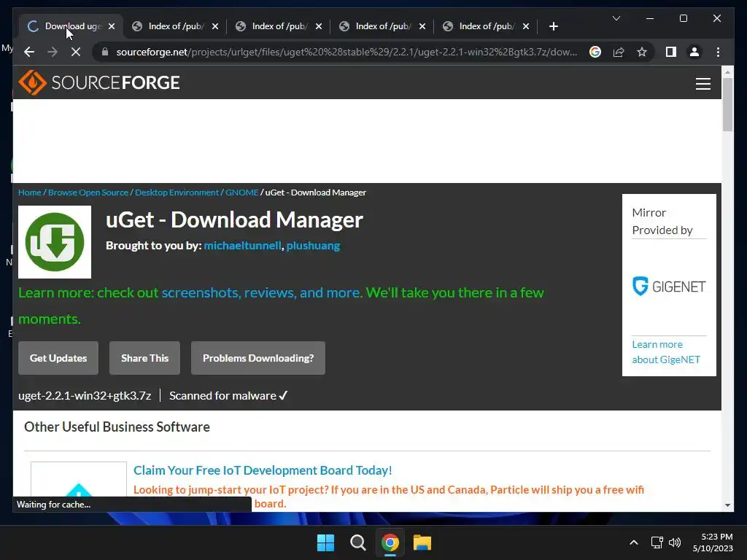Image resolution: width=747 pixels, height=560 pixels.
Task: Click the padlock site info icon
Action: 105,52
